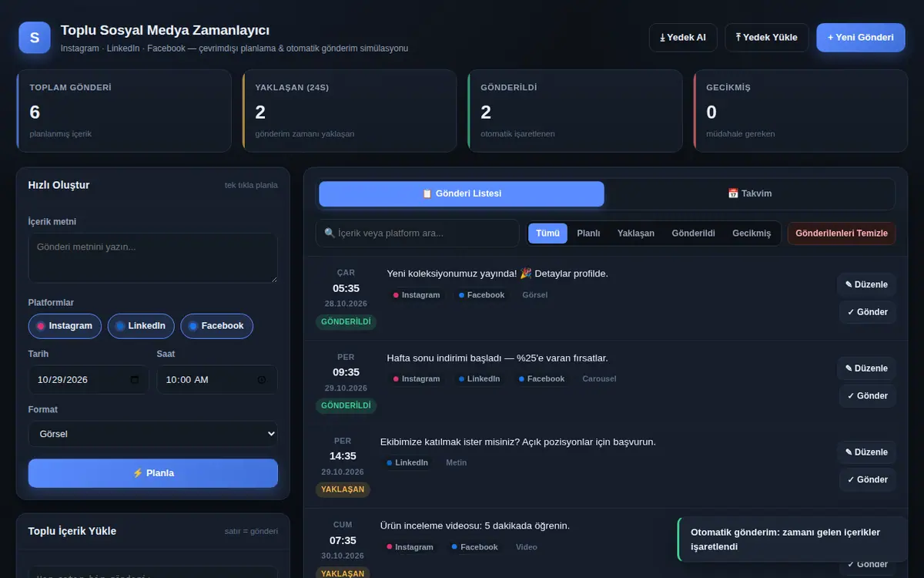
Task: Click the Saat time field
Action: (x=217, y=380)
